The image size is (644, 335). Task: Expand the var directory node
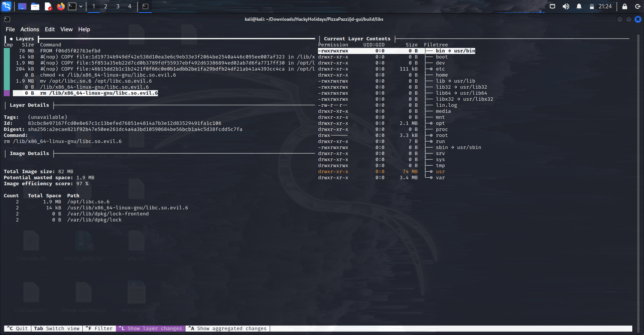(431, 178)
